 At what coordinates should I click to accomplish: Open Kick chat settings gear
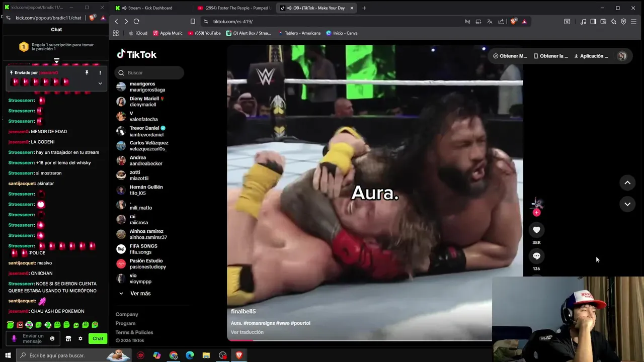click(x=80, y=338)
